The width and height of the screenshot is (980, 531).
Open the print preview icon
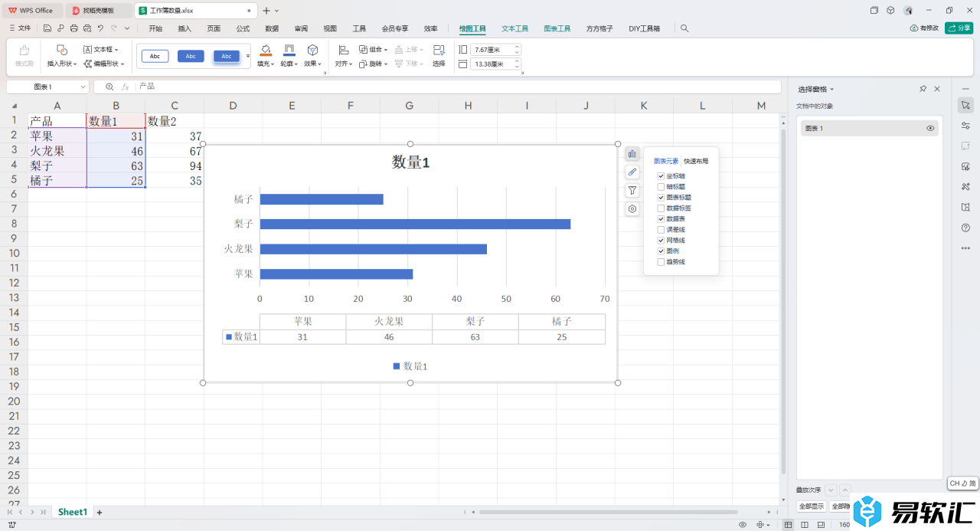click(87, 28)
